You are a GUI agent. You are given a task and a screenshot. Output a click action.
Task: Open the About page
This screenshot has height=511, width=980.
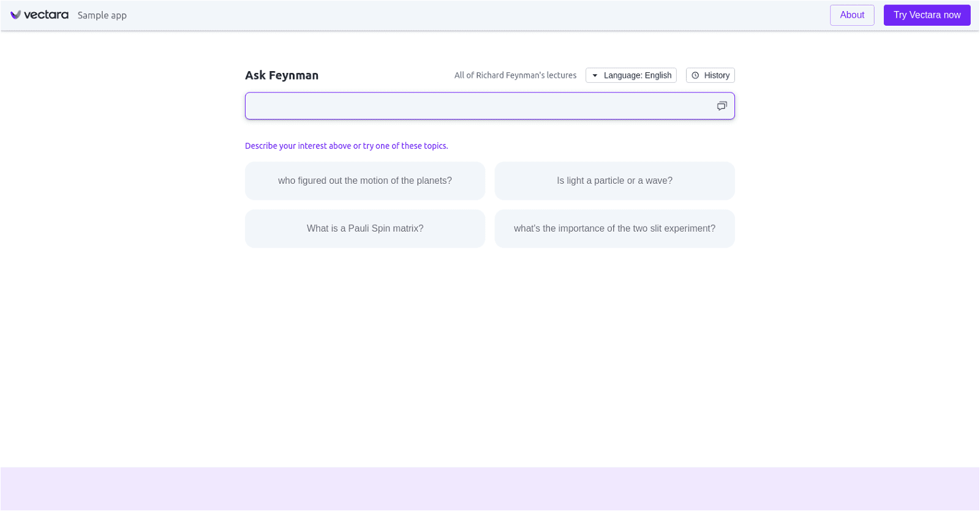click(852, 15)
